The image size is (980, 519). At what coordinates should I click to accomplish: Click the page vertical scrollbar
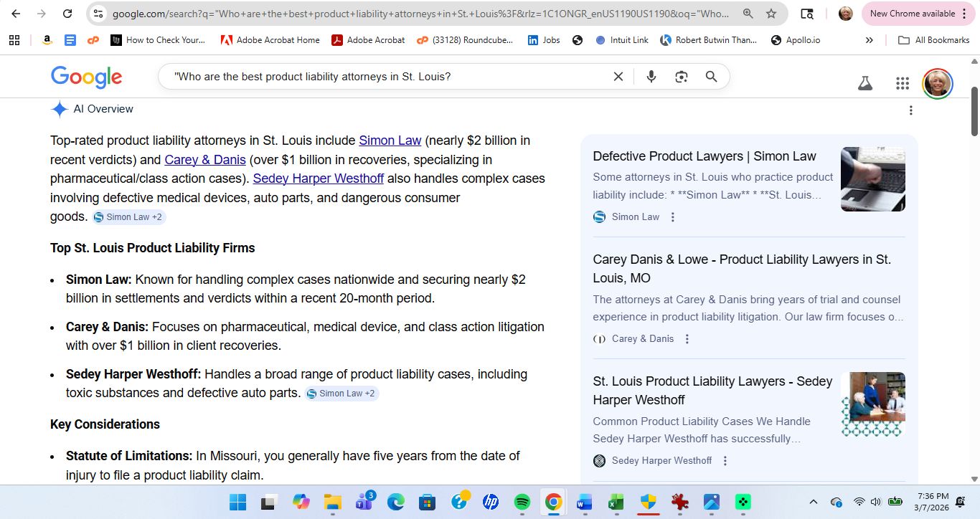pyautogui.click(x=974, y=111)
